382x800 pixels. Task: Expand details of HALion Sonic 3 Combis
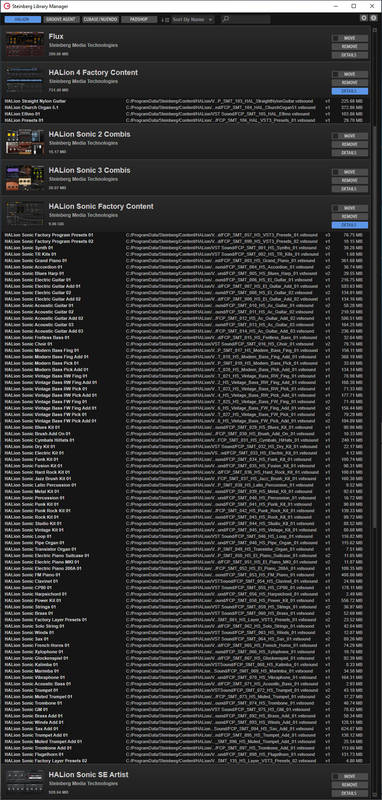tap(350, 189)
